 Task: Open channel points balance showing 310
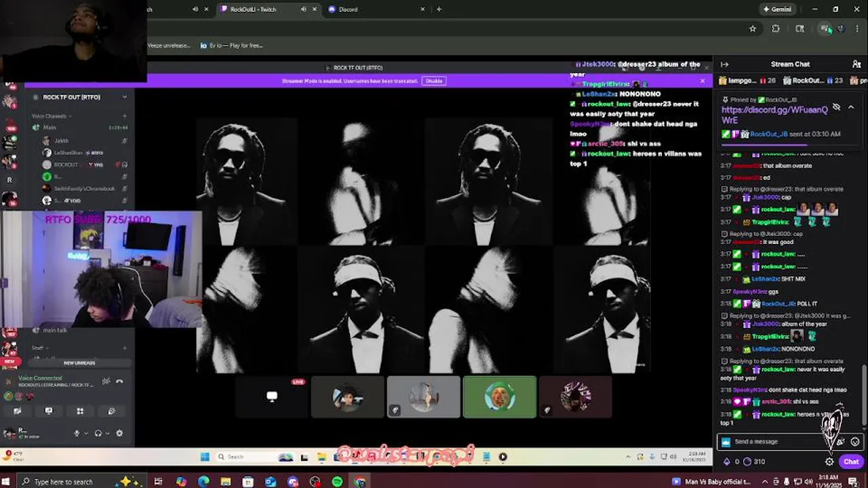click(754, 462)
